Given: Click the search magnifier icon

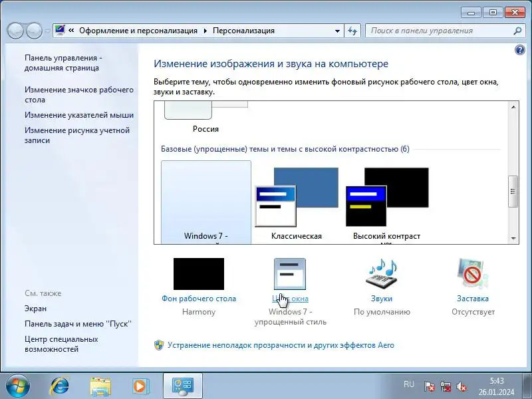Looking at the screenshot, I should (517, 31).
